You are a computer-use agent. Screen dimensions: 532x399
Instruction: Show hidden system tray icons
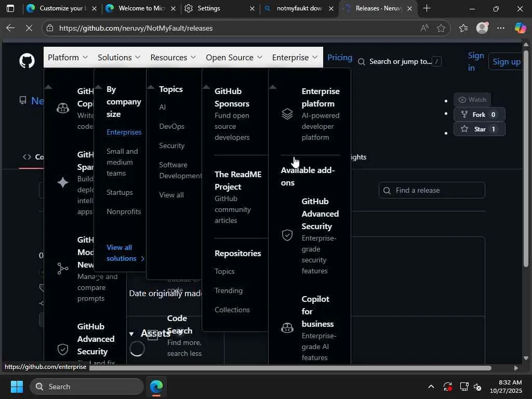tap(431, 387)
